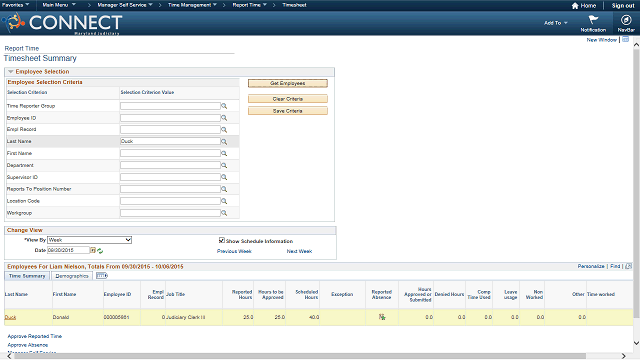Click the view all icon next to Find
640x360 pixels.
(628, 266)
